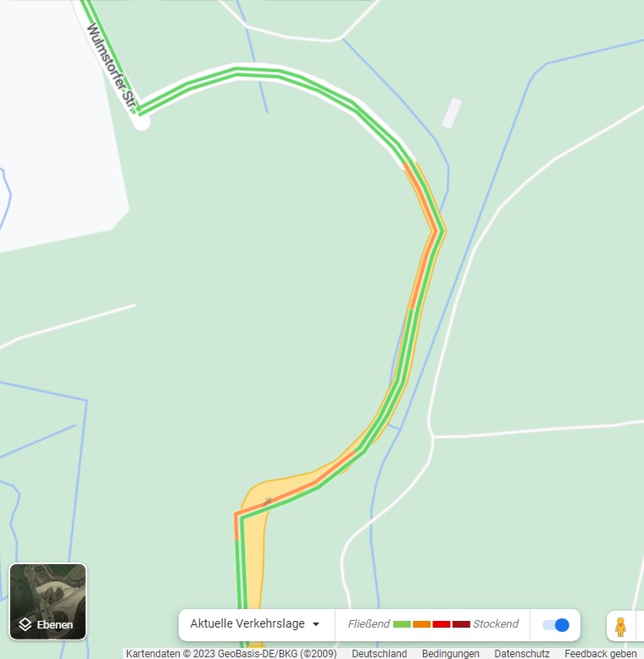Image resolution: width=644 pixels, height=659 pixels.
Task: Open Street View with the yellow Pegman icon
Action: coord(620,625)
